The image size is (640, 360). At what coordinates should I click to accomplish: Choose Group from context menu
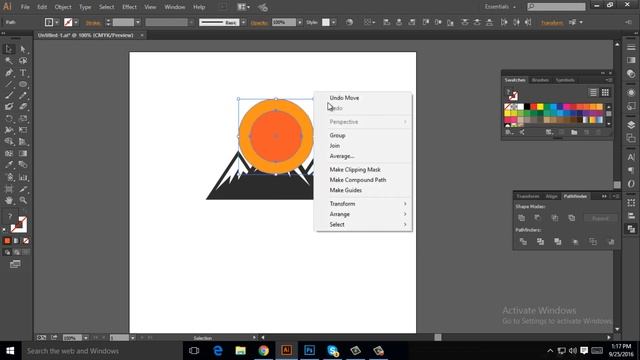(363, 136)
